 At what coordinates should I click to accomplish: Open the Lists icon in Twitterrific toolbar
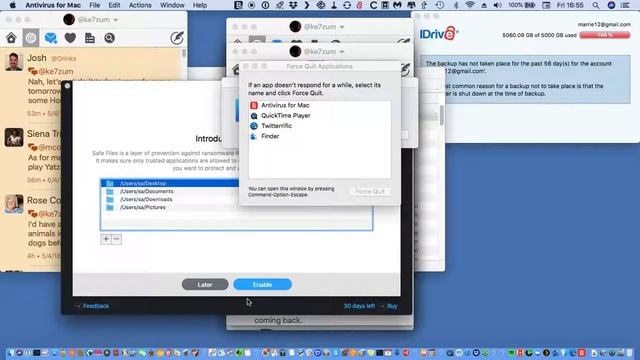point(90,38)
